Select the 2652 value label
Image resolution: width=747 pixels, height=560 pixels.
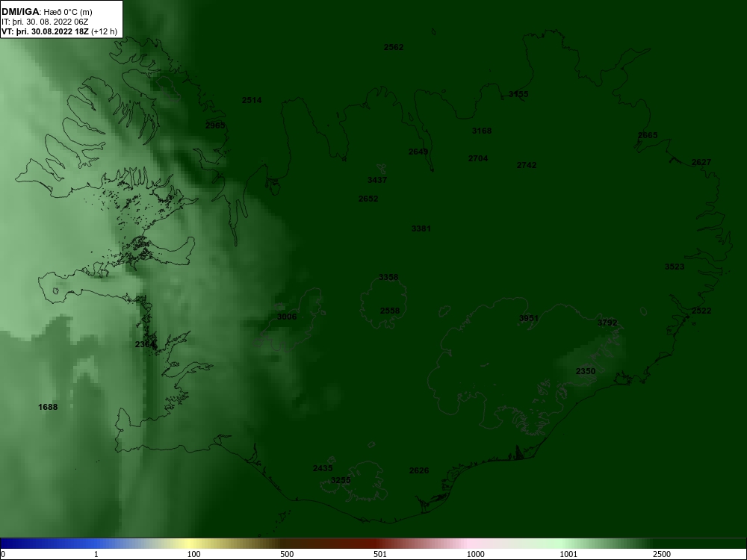368,199
